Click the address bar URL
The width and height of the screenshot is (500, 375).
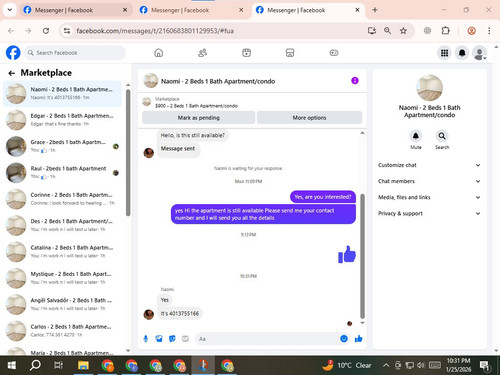click(155, 31)
